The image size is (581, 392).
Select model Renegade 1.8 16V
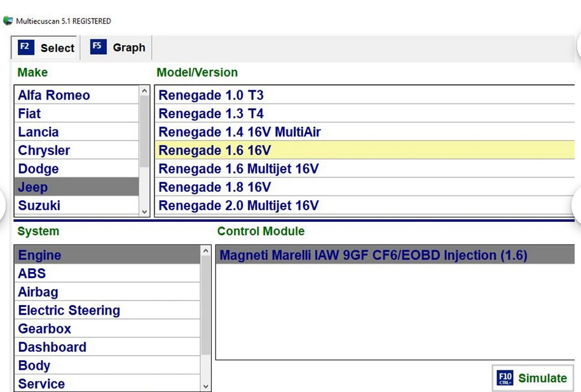(365, 187)
